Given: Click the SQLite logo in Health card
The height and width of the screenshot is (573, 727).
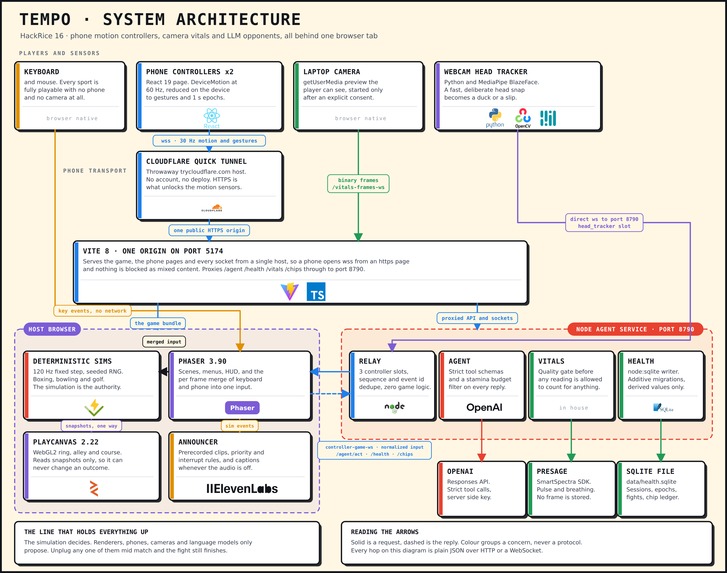Looking at the screenshot, I should (x=663, y=407).
